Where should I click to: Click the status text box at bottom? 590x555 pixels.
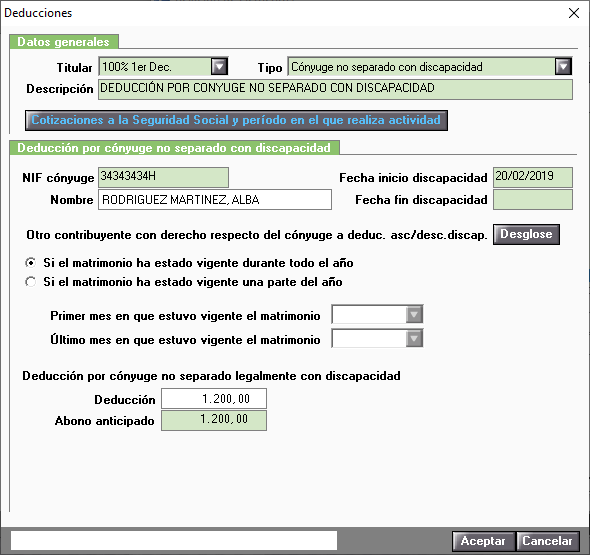click(x=174, y=541)
